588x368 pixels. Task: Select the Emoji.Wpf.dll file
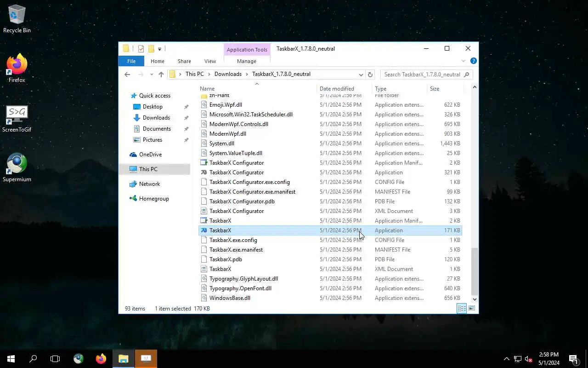(x=330, y=105)
